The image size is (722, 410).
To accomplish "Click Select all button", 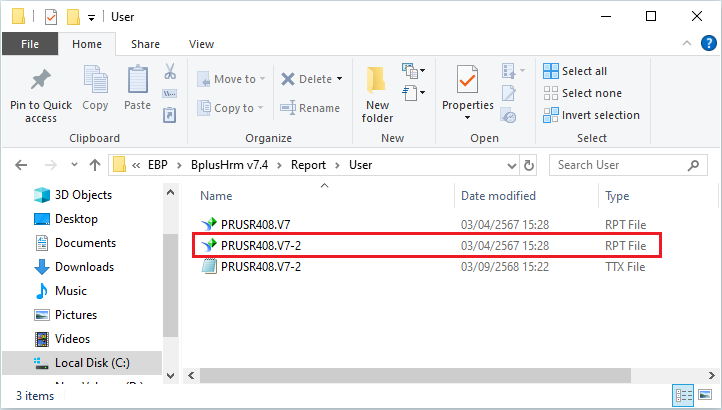I will tap(575, 71).
